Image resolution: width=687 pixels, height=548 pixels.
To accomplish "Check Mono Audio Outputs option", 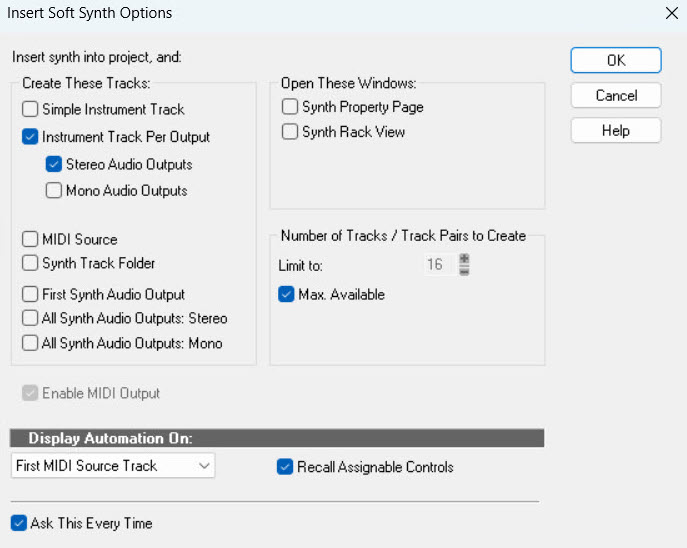I will (54, 191).
